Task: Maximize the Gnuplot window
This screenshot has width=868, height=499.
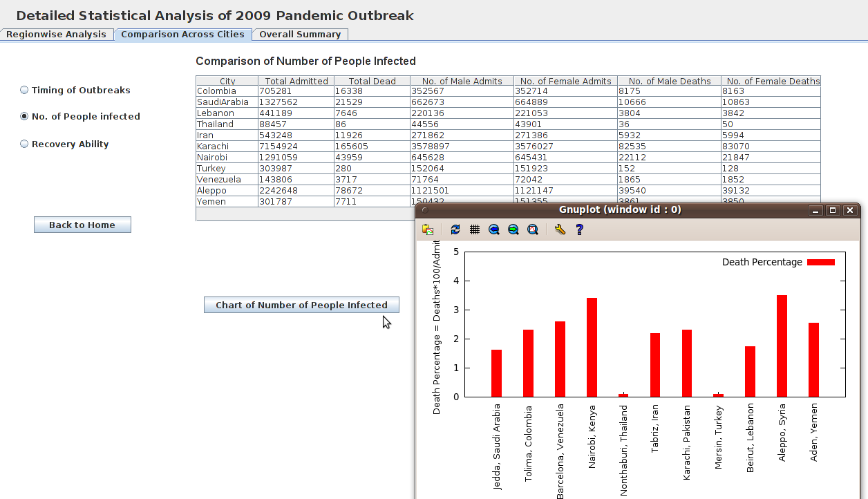Action: [x=833, y=210]
